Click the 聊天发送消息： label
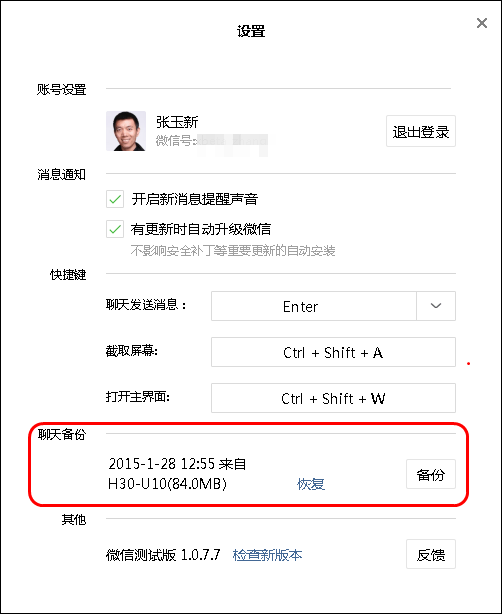The height and width of the screenshot is (614, 502). [x=146, y=305]
